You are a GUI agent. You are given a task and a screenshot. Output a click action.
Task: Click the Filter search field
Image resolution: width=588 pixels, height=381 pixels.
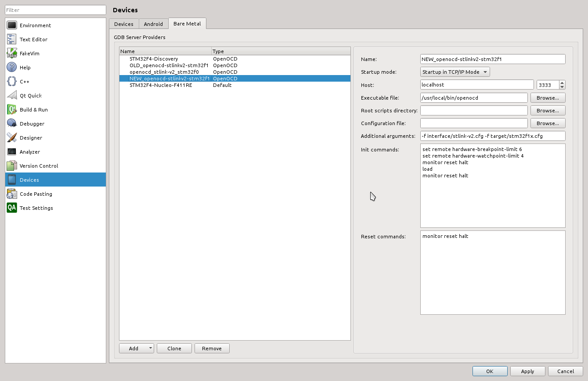[55, 10]
